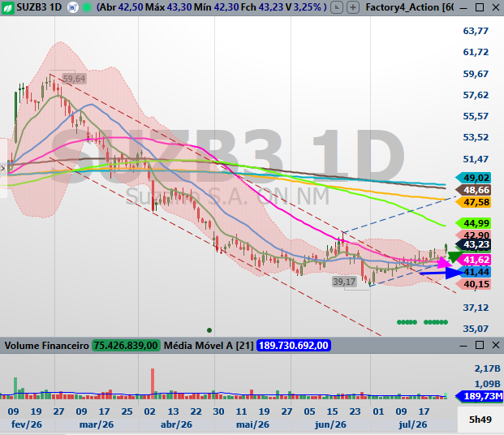Viewport: 504px width, 435px height.
Task: Click the Média Móvel A [21] label
Action: pos(209,346)
